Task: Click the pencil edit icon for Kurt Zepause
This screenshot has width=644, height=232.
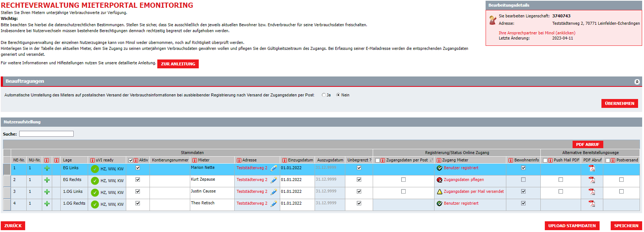Action: pos(274,180)
